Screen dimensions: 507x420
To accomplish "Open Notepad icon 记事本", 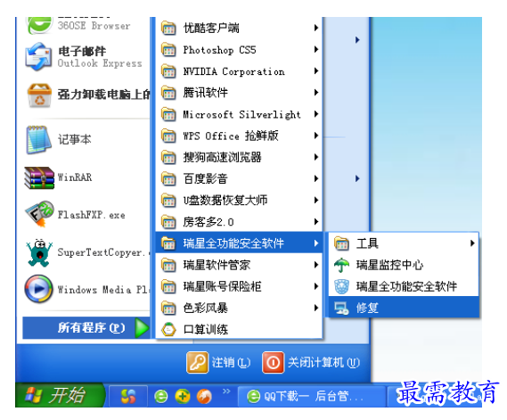I will 39,140.
